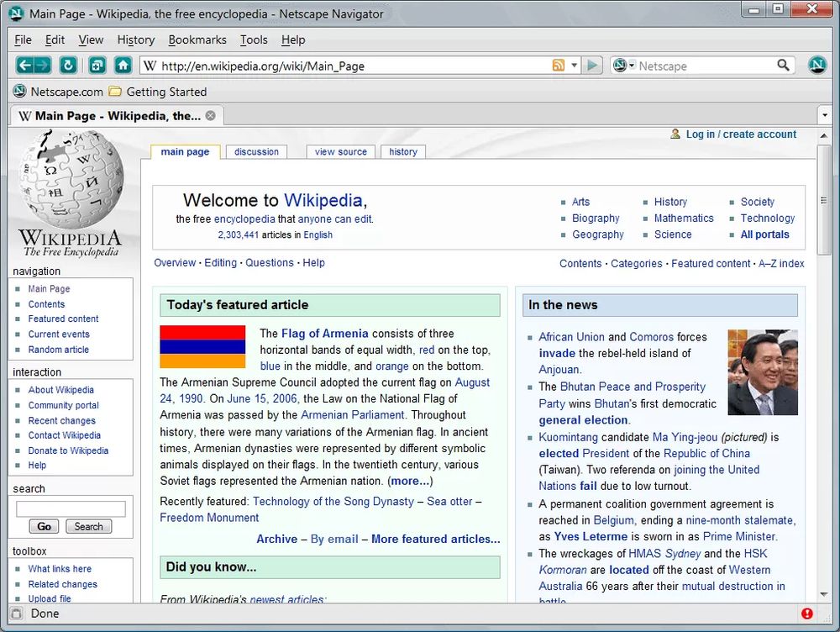The image size is (840, 632).
Task: Open the Recent changes sidebar link
Action: tap(61, 420)
